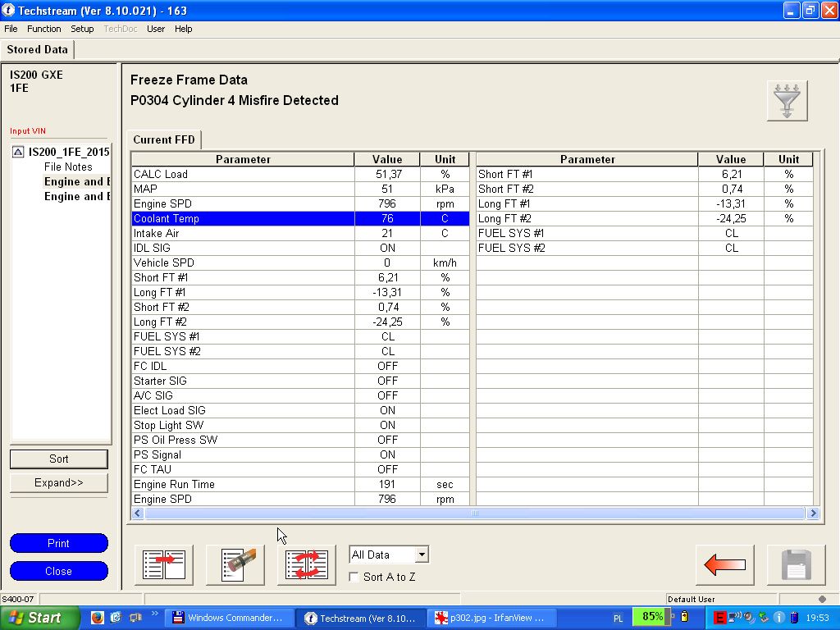Click the funnel filter icon button
The image size is (840, 630).
pyautogui.click(x=787, y=101)
